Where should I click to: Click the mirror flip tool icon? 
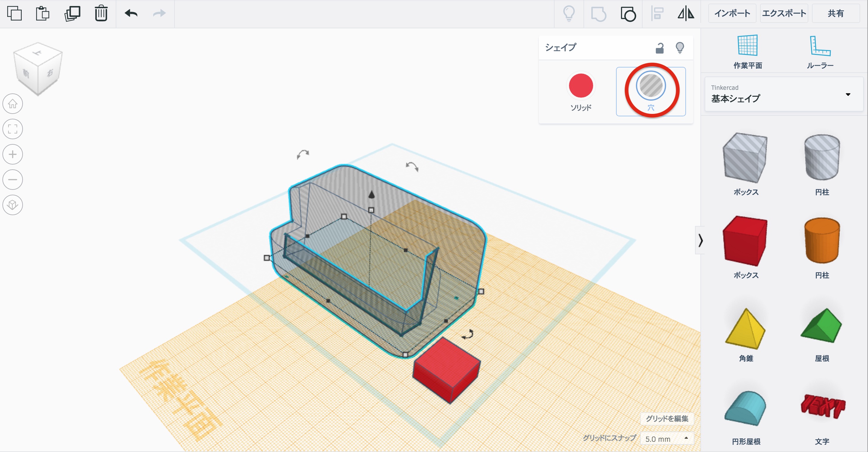686,14
